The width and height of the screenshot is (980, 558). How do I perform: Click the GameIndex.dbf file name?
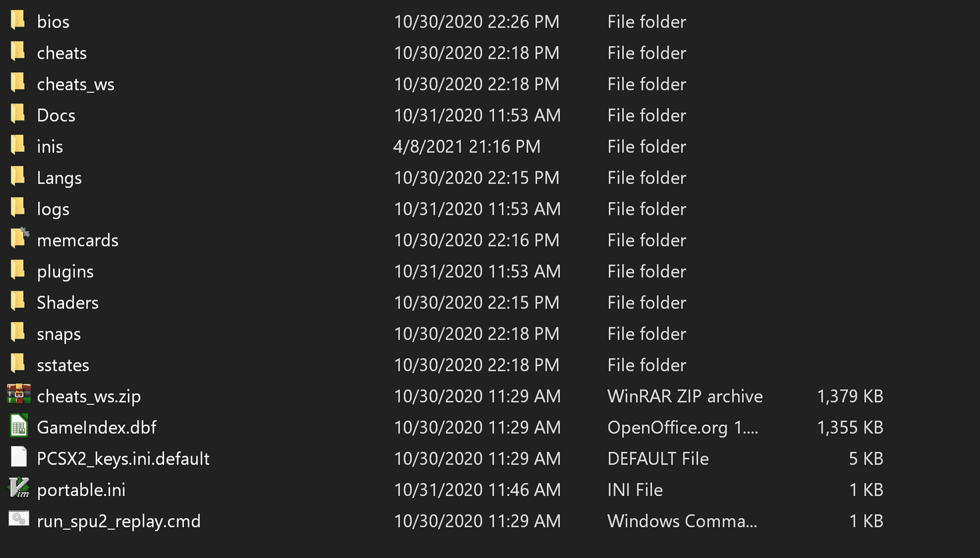(x=97, y=427)
